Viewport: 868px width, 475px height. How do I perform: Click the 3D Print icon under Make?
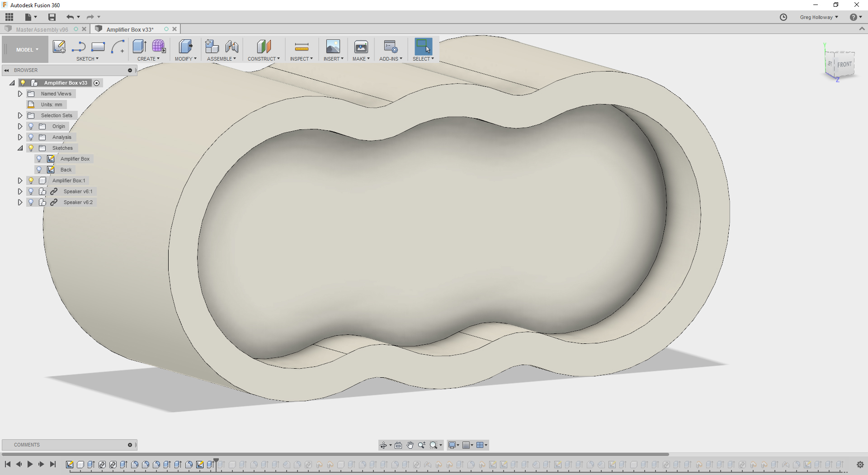click(x=361, y=47)
